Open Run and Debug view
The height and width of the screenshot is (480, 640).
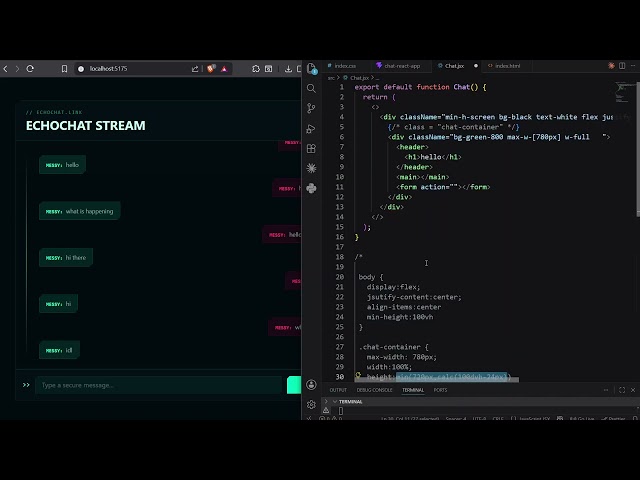[311, 129]
